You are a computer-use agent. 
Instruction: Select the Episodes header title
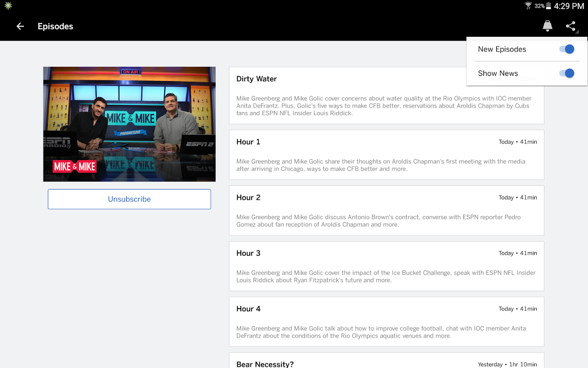pyautogui.click(x=55, y=26)
